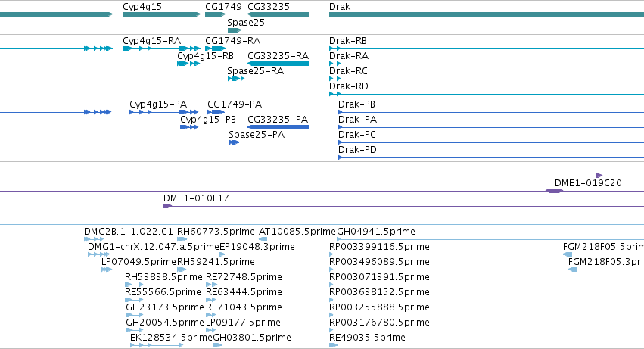The height and width of the screenshot is (349, 644).
Task: Click the Drak-PA protein
Action: [x=491, y=127]
